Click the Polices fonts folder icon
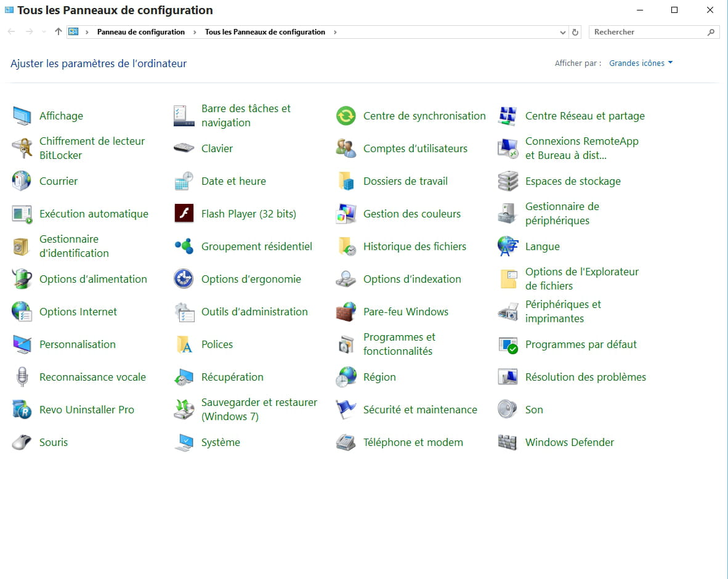 click(x=184, y=344)
